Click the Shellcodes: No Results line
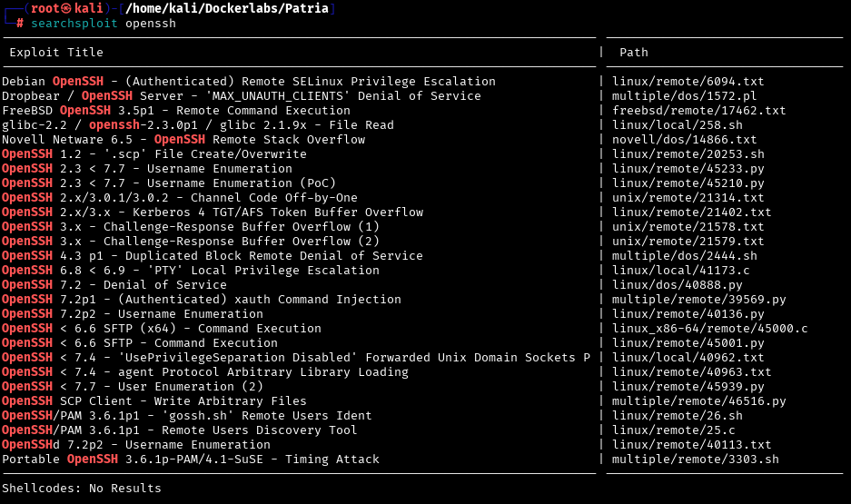Screen dimensions: 851x504 (x=82, y=489)
